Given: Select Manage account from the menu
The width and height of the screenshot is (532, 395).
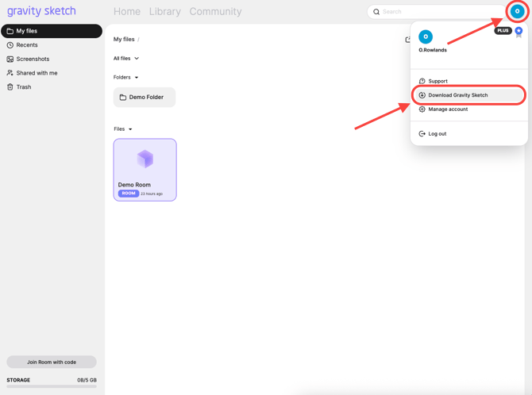Looking at the screenshot, I should click(x=448, y=109).
